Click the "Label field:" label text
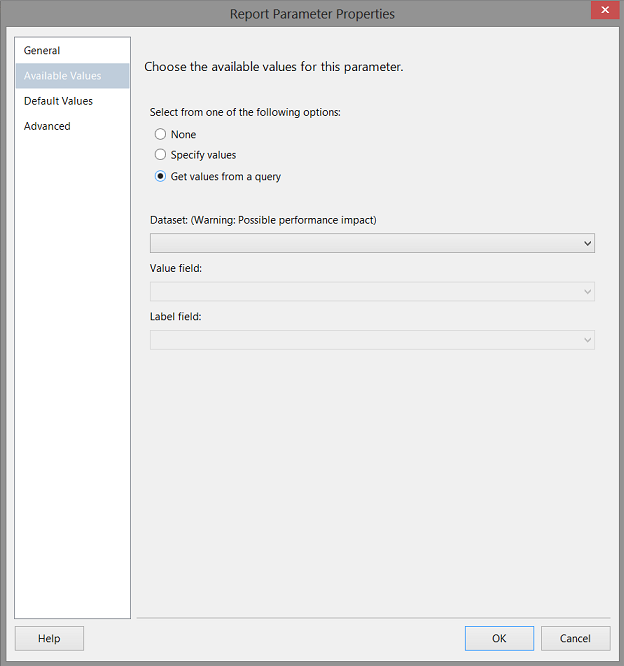Screen dimensions: 624x666 [x=176, y=316]
